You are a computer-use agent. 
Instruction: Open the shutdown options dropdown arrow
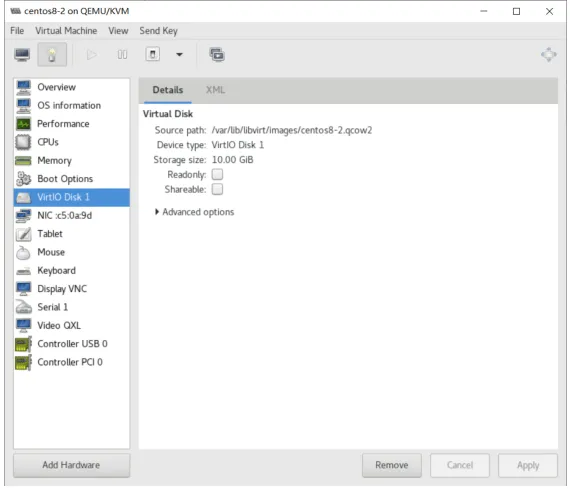pos(179,55)
